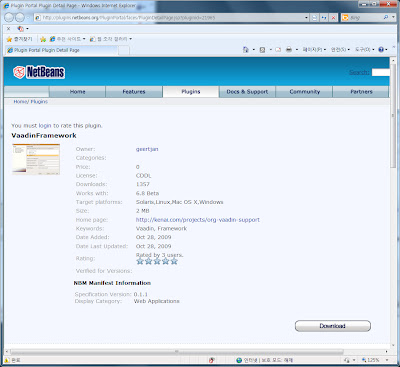This screenshot has width=400, height=367.
Task: Switch to the Plugin Portal Plugin Detail Page tab
Action: pos(62,50)
